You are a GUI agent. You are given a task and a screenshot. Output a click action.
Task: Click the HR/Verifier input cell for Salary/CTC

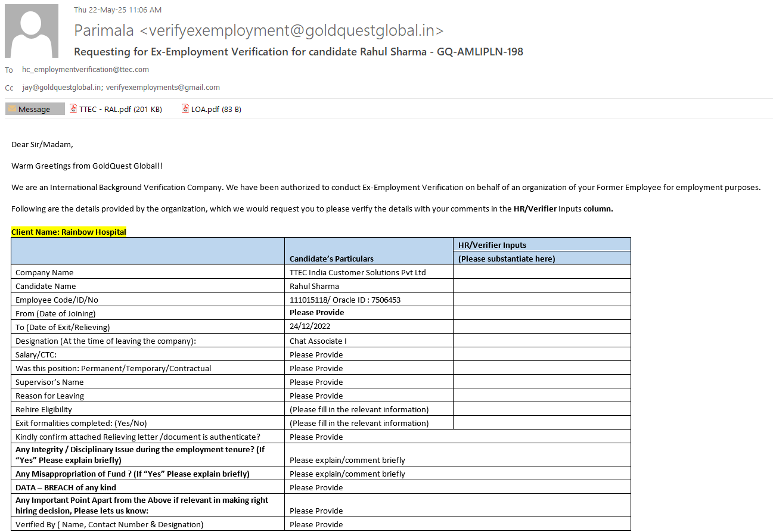pos(541,354)
